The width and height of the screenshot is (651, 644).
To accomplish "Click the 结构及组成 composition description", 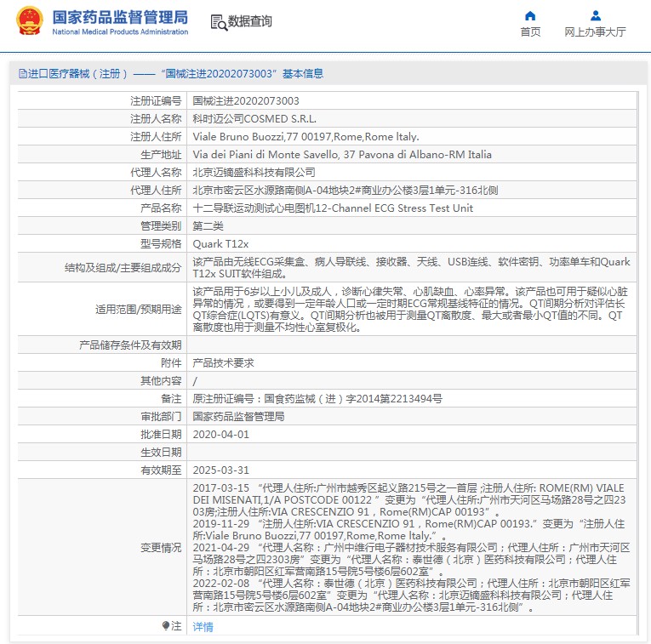I will point(411,268).
